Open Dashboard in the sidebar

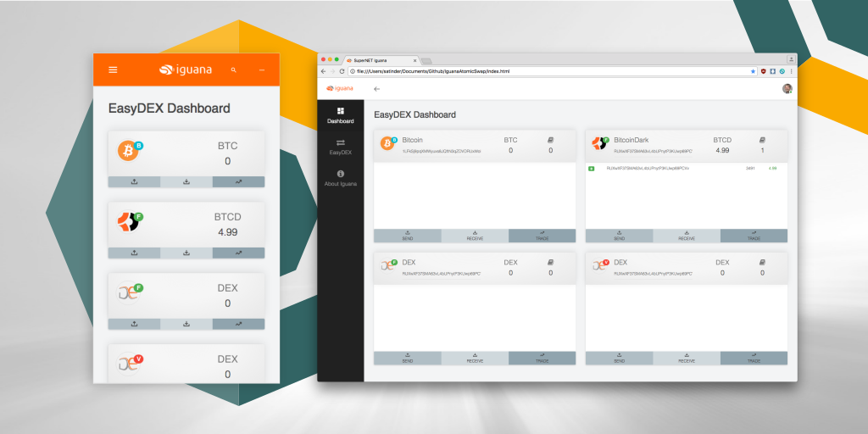click(341, 115)
